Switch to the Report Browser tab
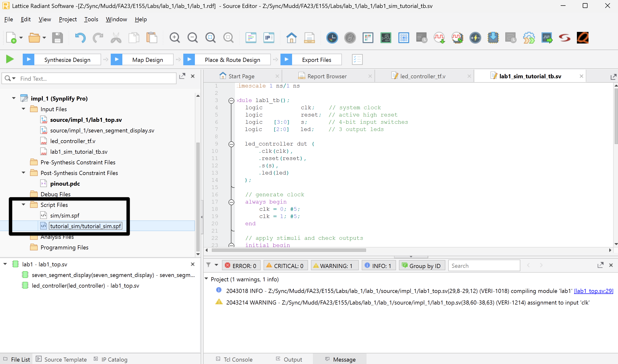The image size is (618, 364). point(327,76)
